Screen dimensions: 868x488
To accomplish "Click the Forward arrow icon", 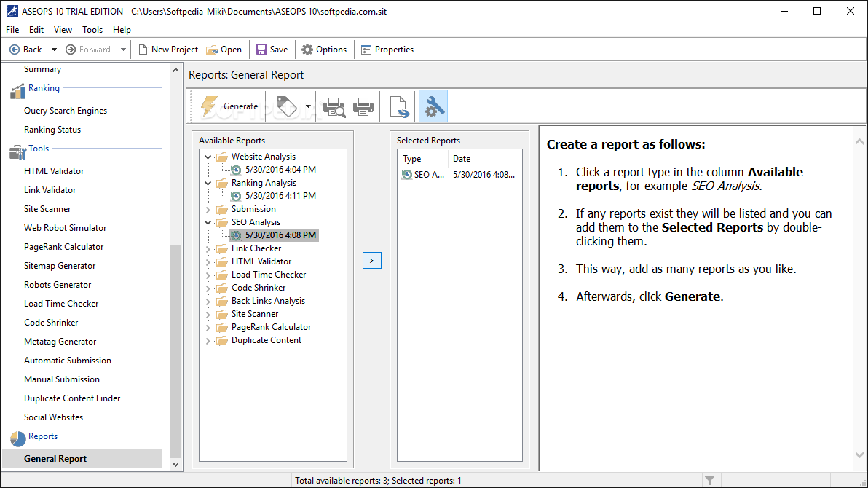I will pos(71,50).
